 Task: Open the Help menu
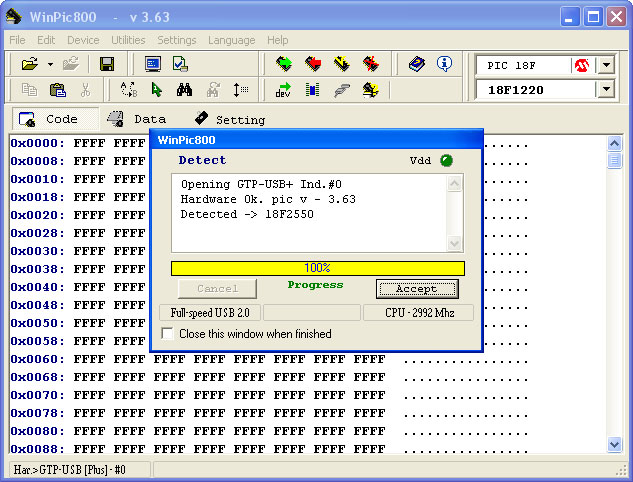coord(278,40)
